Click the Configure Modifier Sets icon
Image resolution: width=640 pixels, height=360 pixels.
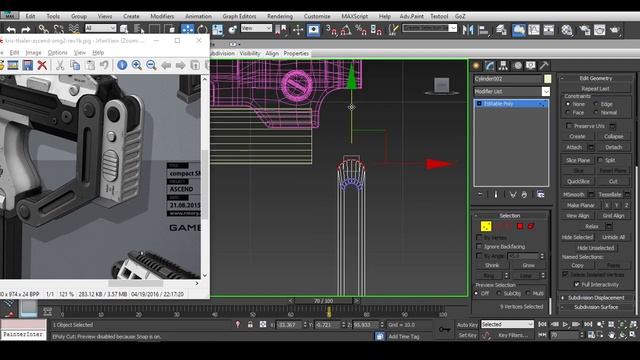click(541, 195)
